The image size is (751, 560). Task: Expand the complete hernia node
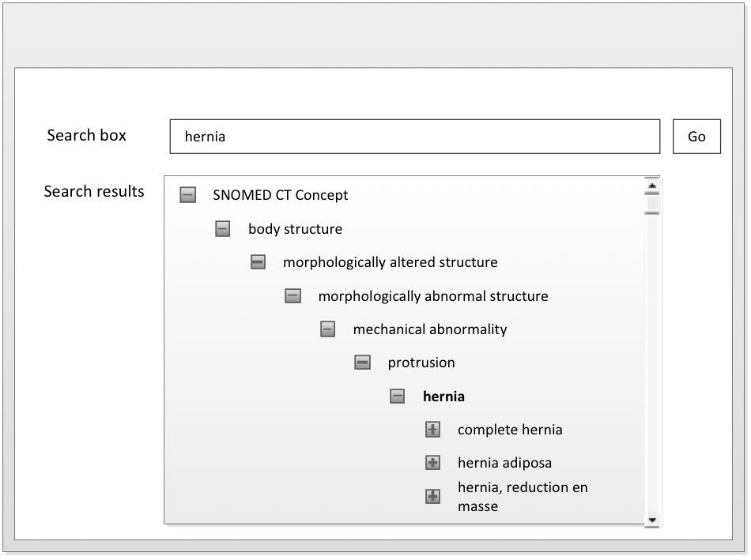coord(432,430)
